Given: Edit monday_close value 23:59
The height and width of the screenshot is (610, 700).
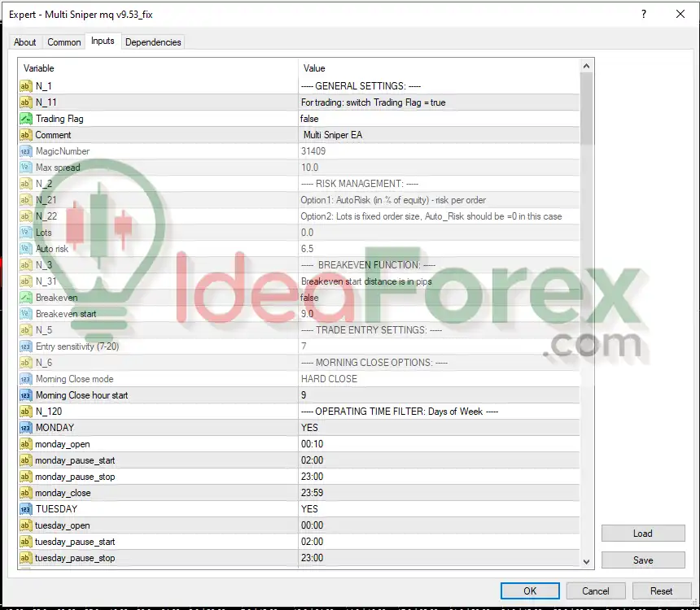Looking at the screenshot, I should coord(439,493).
